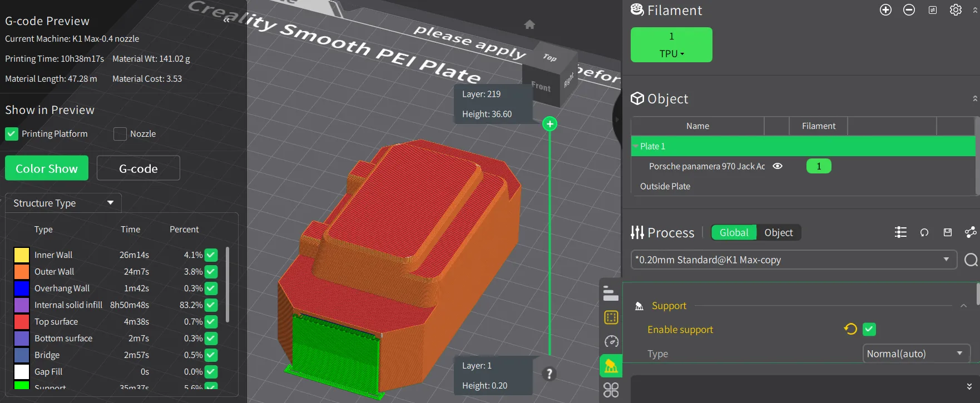
Task: Disable the Enable support checkbox
Action: tap(869, 329)
